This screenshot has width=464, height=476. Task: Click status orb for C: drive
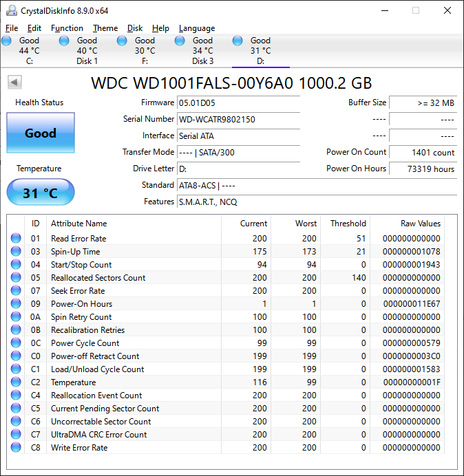pyautogui.click(x=6, y=41)
